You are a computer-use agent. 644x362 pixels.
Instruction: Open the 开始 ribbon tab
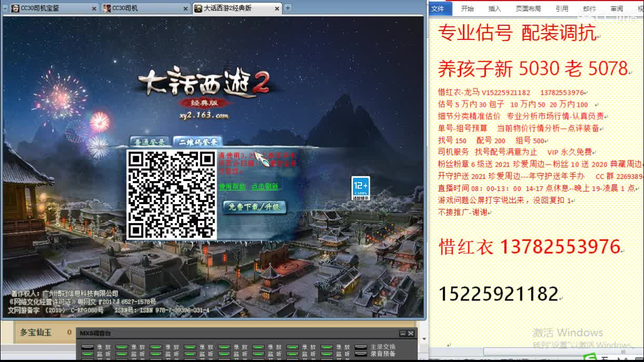(x=467, y=9)
